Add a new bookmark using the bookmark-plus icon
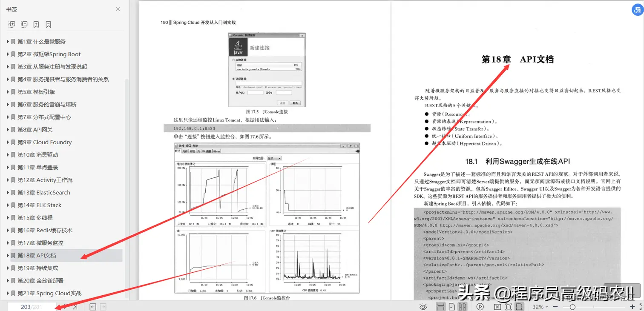Screen dimensions: 644x311 36,24
